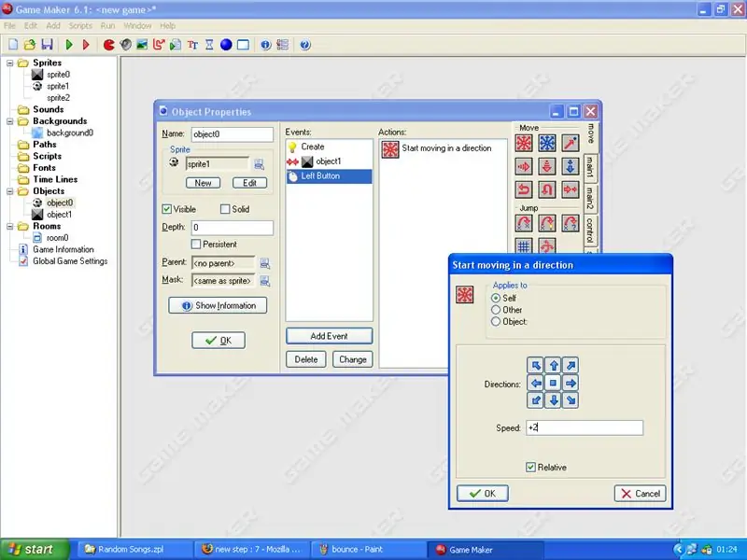Select the reverse vertical direction action icon
The width and height of the screenshot is (747, 560).
(547, 189)
